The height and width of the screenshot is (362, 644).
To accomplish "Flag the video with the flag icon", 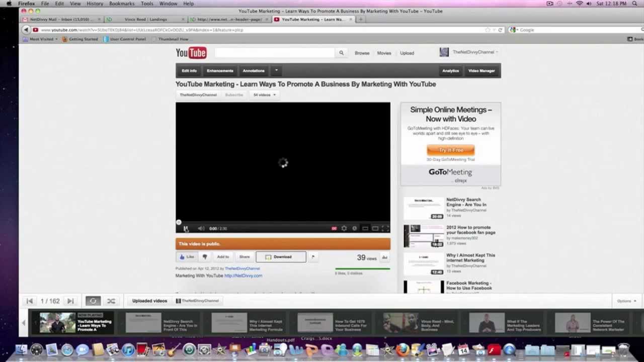I will click(x=312, y=257).
